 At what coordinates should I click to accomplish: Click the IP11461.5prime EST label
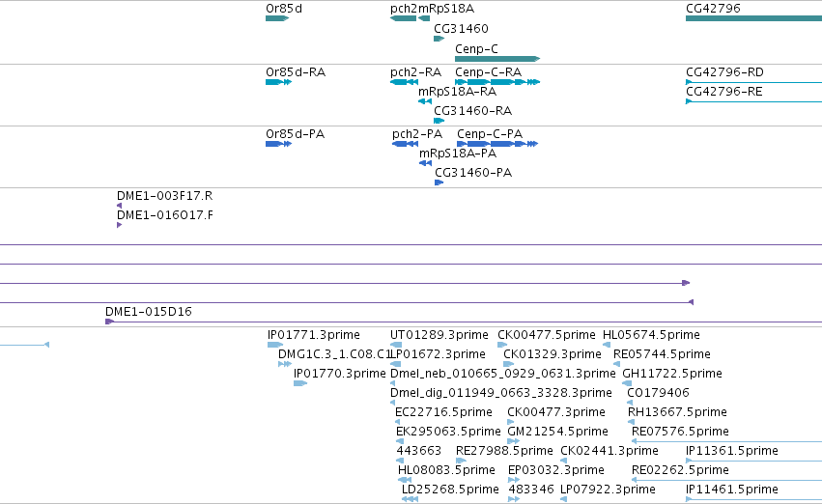pos(732,490)
